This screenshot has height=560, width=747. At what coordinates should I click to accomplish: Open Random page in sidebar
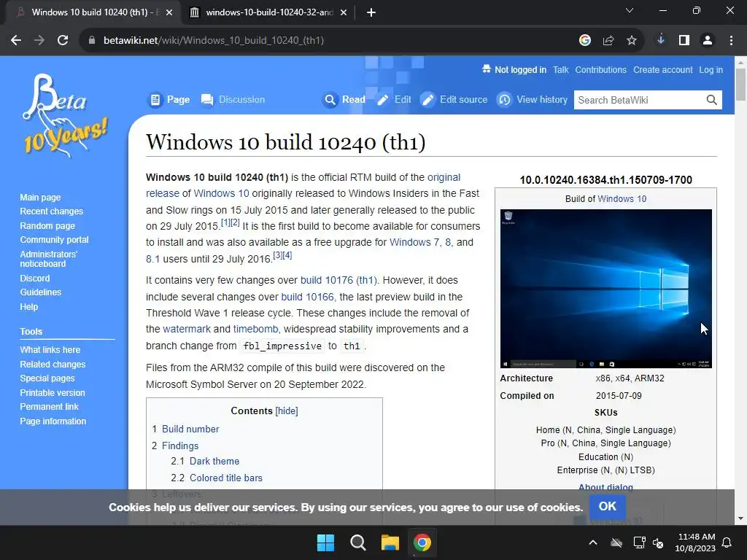[47, 226]
